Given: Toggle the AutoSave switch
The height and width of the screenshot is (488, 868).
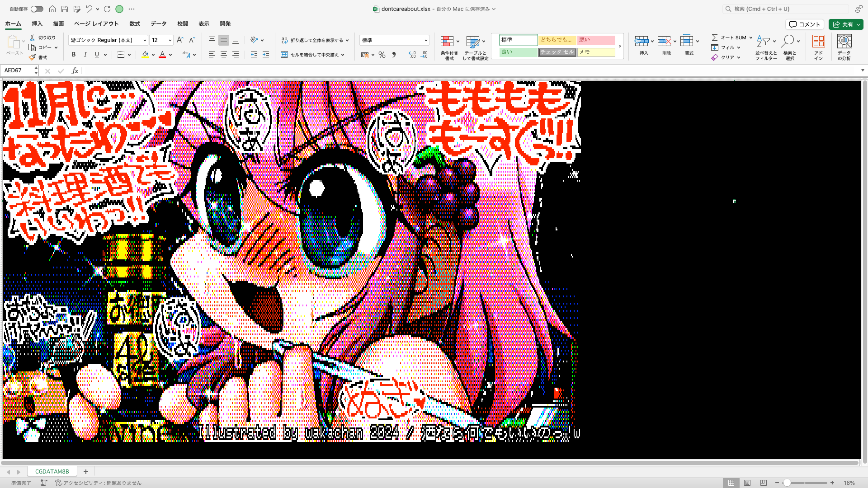Looking at the screenshot, I should click(x=37, y=9).
